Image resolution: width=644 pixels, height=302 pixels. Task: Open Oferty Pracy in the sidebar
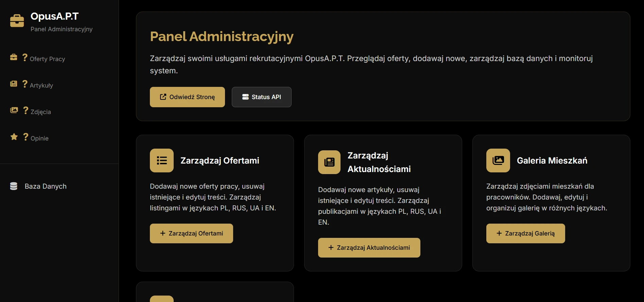click(47, 58)
